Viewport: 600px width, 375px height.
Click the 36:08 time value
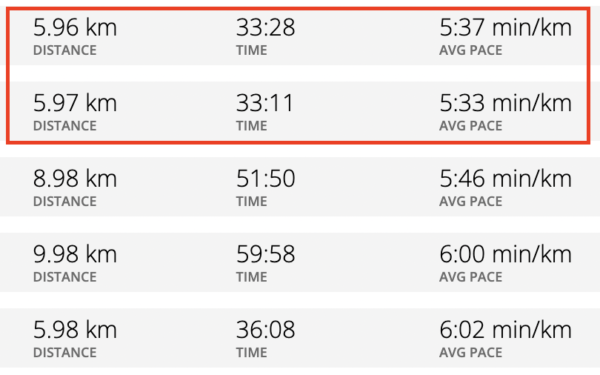(266, 330)
